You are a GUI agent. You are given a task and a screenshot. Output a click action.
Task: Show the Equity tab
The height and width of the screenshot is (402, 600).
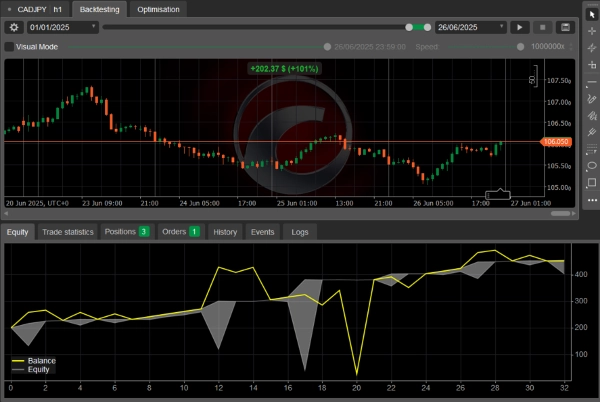[x=18, y=232]
